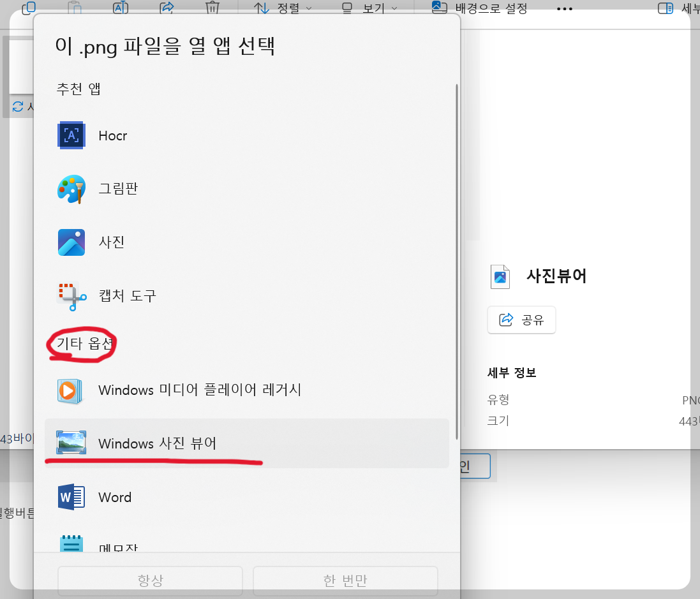
Task: Pick the 사진 app icon
Action: coord(71,242)
